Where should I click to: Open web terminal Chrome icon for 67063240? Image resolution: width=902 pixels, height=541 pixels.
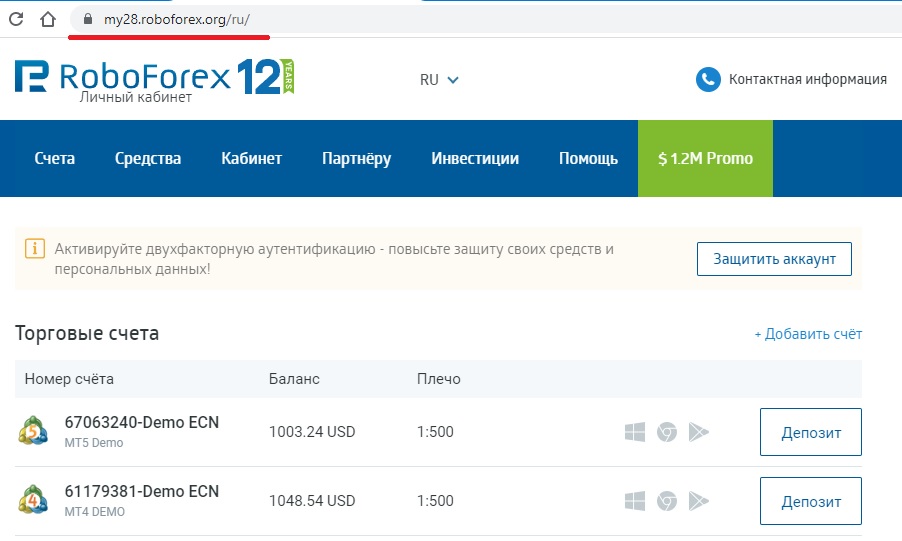click(x=667, y=432)
